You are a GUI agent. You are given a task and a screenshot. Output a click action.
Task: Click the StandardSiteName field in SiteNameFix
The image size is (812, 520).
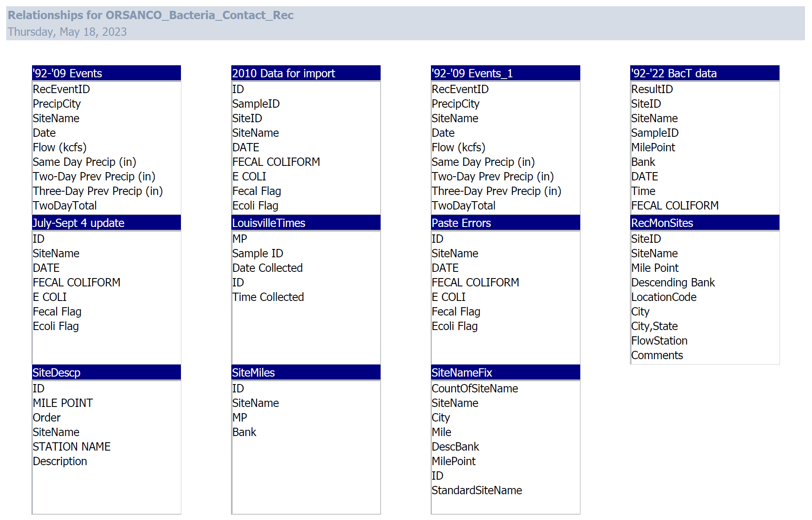(x=477, y=490)
